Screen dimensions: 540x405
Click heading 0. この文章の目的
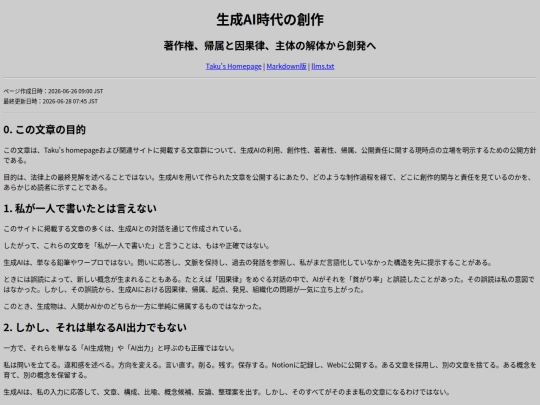tap(44, 130)
